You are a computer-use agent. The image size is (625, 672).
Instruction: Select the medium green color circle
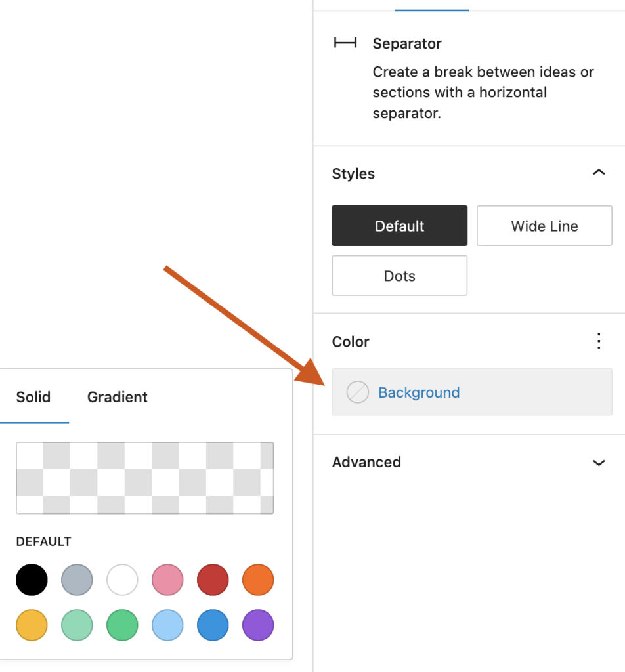click(121, 625)
